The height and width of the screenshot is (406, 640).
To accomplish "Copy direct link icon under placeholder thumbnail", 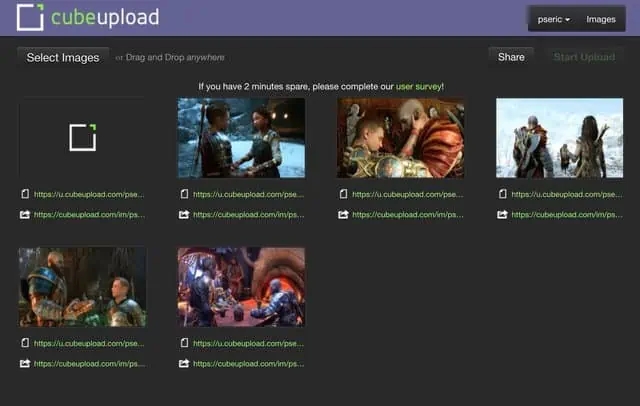I will (25, 194).
